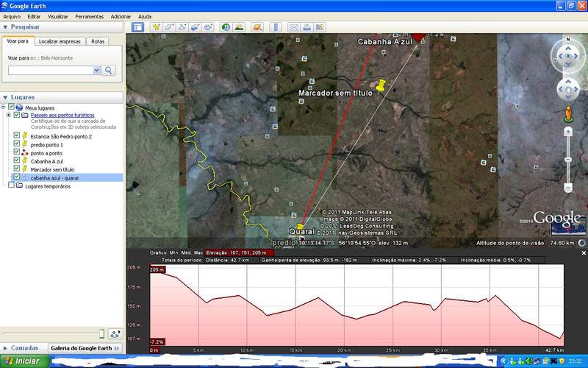Expand the 'Passeio aos pontos turísticos' folder
Viewport: 588px width, 368px height.
pyautogui.click(x=8, y=116)
